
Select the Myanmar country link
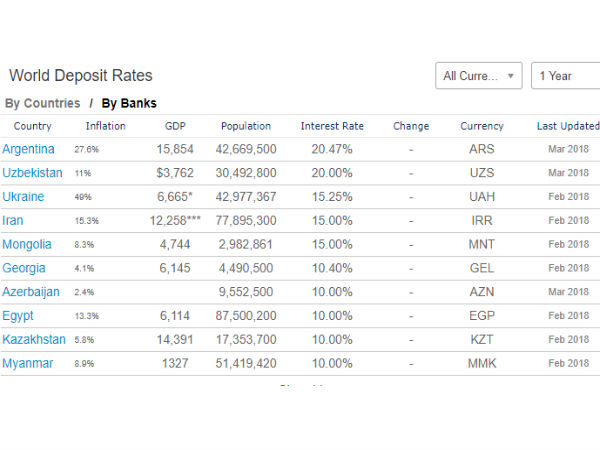click(x=29, y=364)
